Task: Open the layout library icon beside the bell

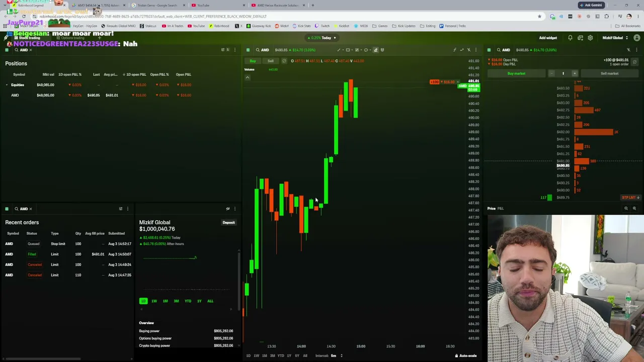Action: (x=580, y=38)
